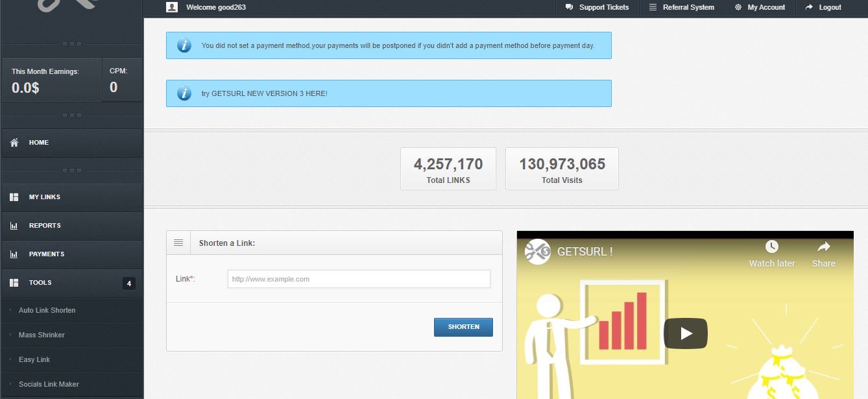The width and height of the screenshot is (868, 399).
Task: Click info icon in payment method notice
Action: point(184,45)
